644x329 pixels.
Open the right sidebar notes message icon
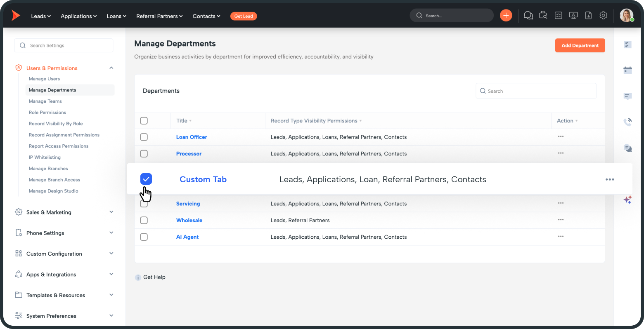coord(627,96)
